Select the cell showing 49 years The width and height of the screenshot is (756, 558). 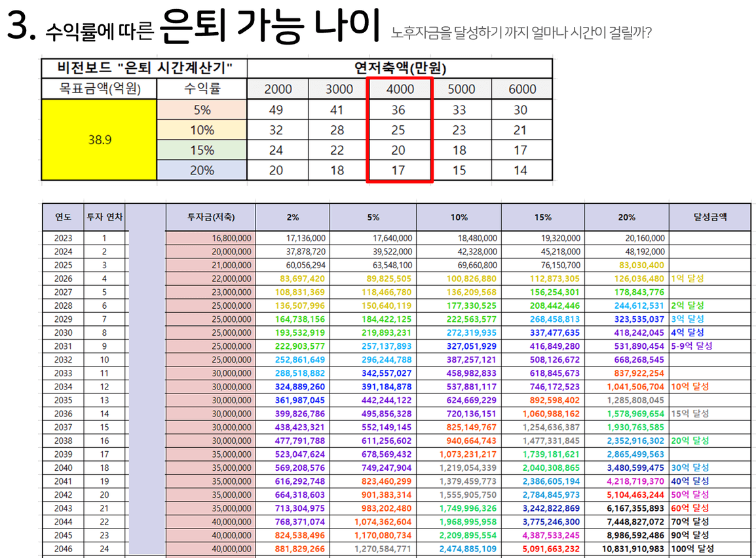tap(276, 110)
